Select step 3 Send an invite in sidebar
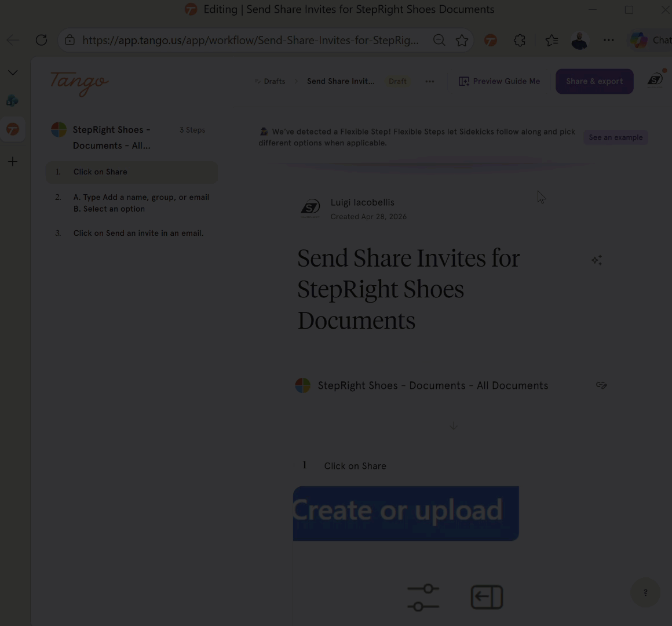 point(132,233)
